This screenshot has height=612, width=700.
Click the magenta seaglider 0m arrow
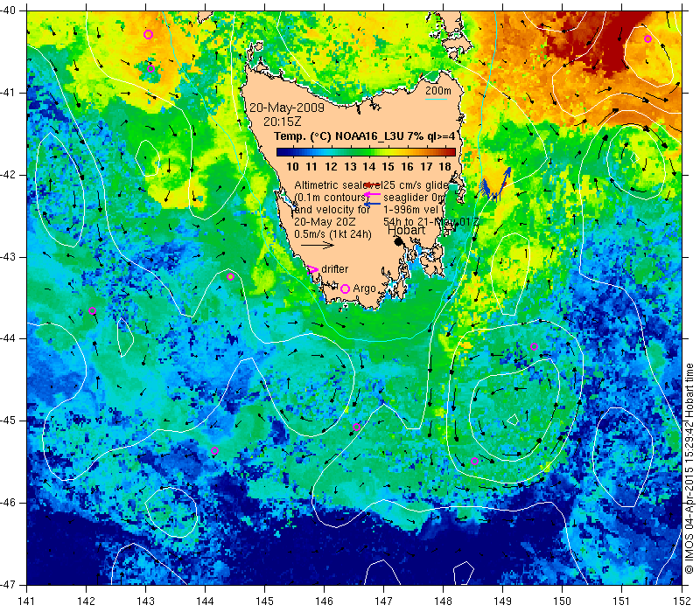click(x=373, y=194)
